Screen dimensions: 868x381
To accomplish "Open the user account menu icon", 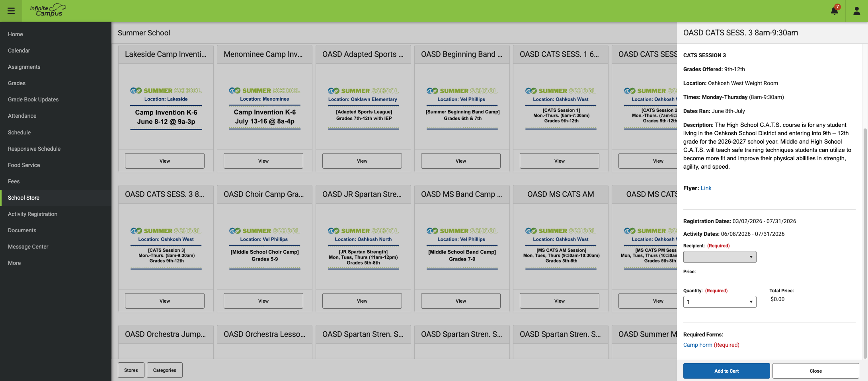I will click(857, 11).
